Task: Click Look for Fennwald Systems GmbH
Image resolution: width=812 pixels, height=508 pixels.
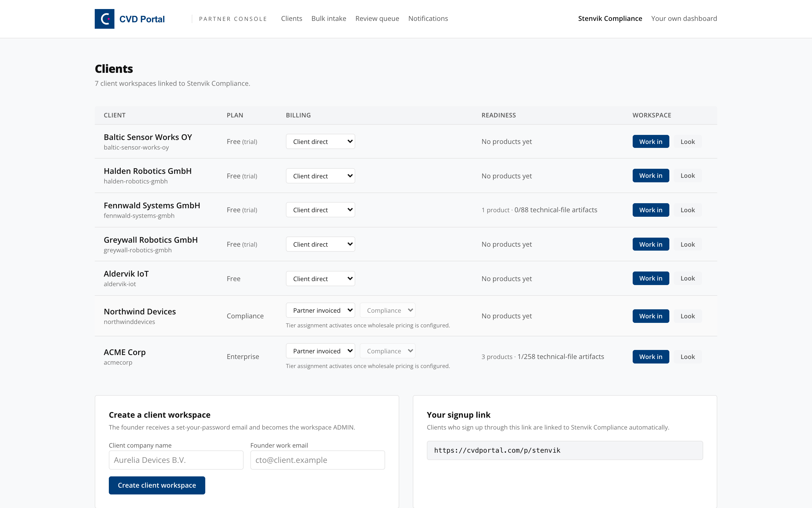Action: coord(687,210)
